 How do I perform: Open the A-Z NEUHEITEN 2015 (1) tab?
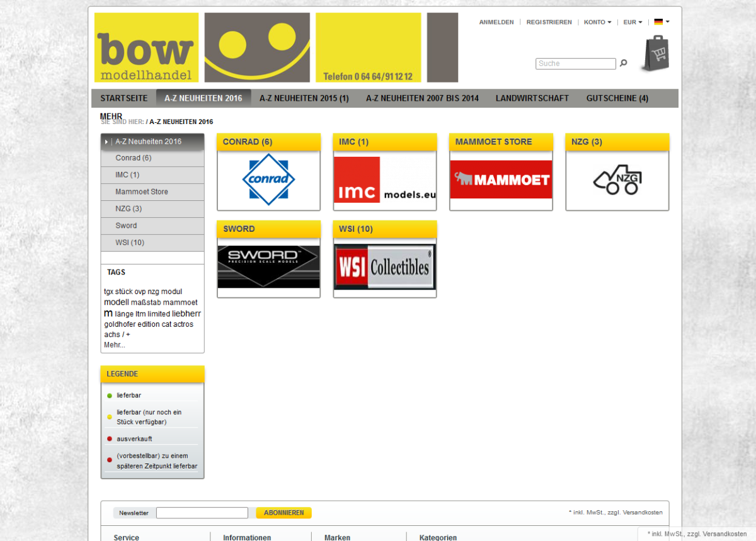(304, 98)
